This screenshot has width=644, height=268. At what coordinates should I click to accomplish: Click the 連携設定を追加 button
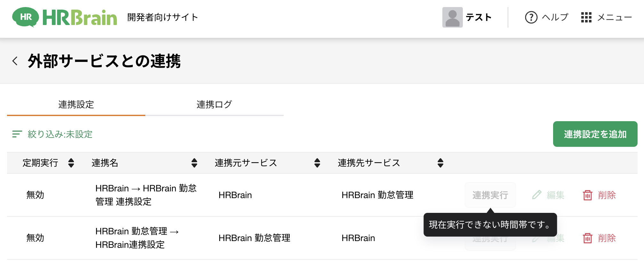point(595,134)
